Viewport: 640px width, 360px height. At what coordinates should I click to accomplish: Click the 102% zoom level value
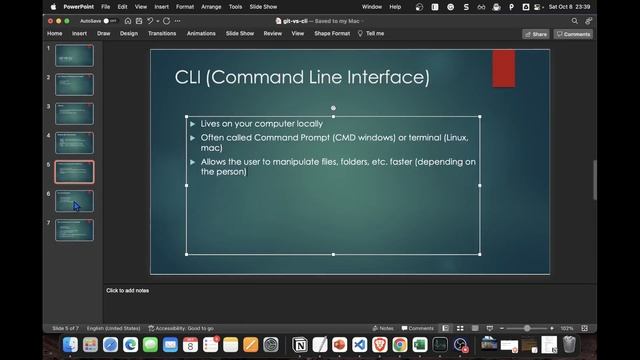pyautogui.click(x=567, y=328)
